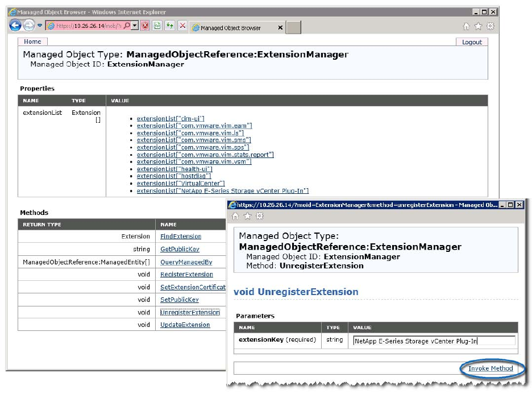Open the Tools gear in main window
The image size is (532, 394).
tap(490, 26)
